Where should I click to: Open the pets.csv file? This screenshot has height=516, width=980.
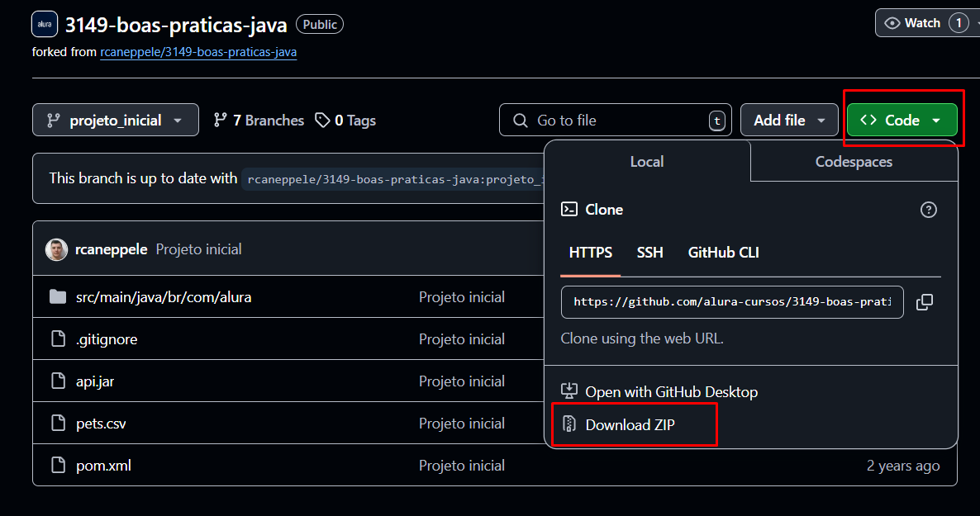101,424
